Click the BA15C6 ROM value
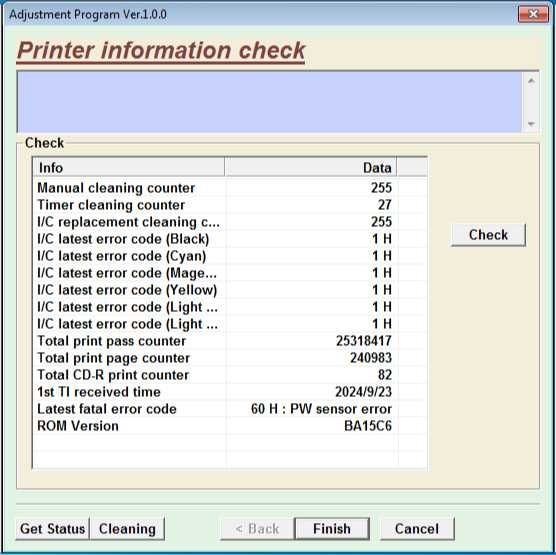This screenshot has height=555, width=556. click(x=368, y=426)
